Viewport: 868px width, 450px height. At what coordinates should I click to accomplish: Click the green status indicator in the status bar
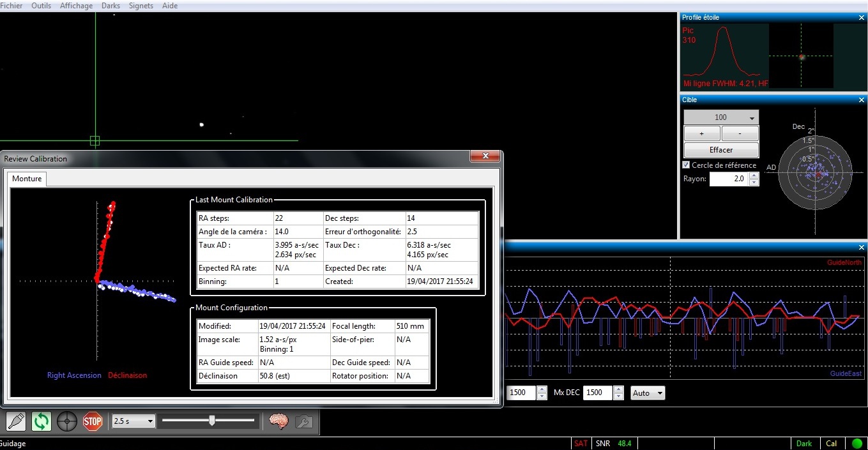pos(857,443)
